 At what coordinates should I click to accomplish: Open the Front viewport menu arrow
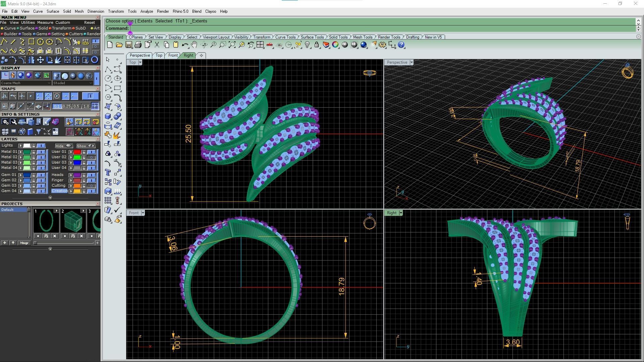click(x=143, y=213)
